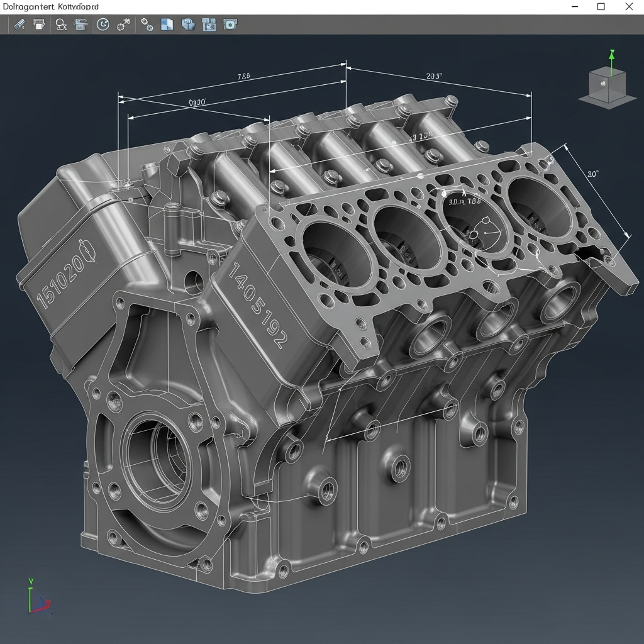Image resolution: width=644 pixels, height=644 pixels.
Task: Select the '788' dimension label
Action: pos(243,76)
